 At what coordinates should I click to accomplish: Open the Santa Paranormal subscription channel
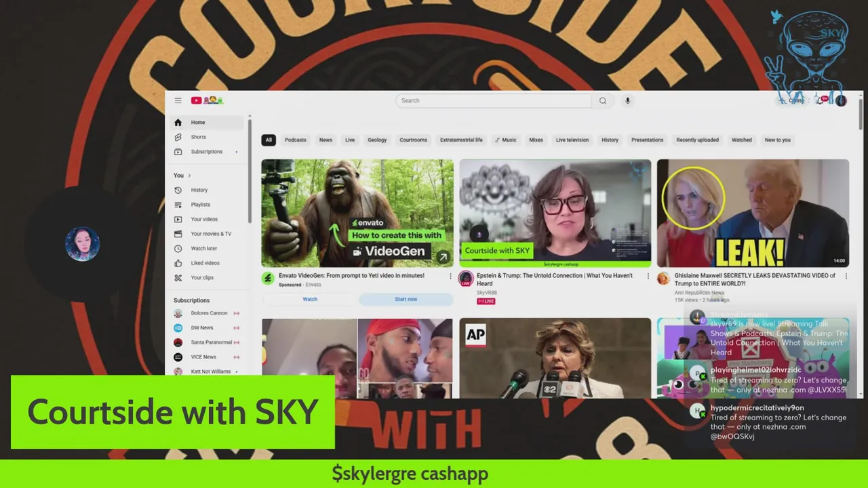(205, 342)
